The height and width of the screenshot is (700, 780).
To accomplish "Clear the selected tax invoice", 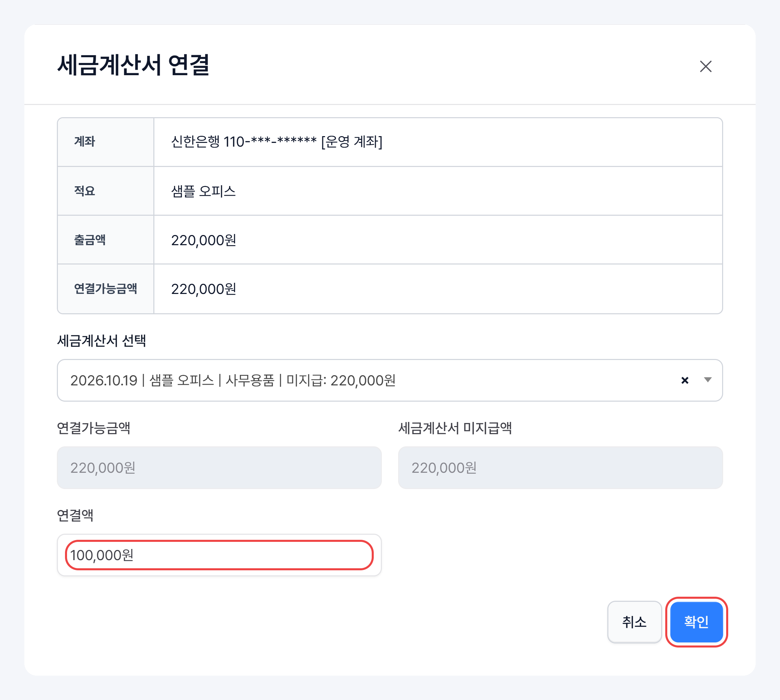I will coord(685,380).
